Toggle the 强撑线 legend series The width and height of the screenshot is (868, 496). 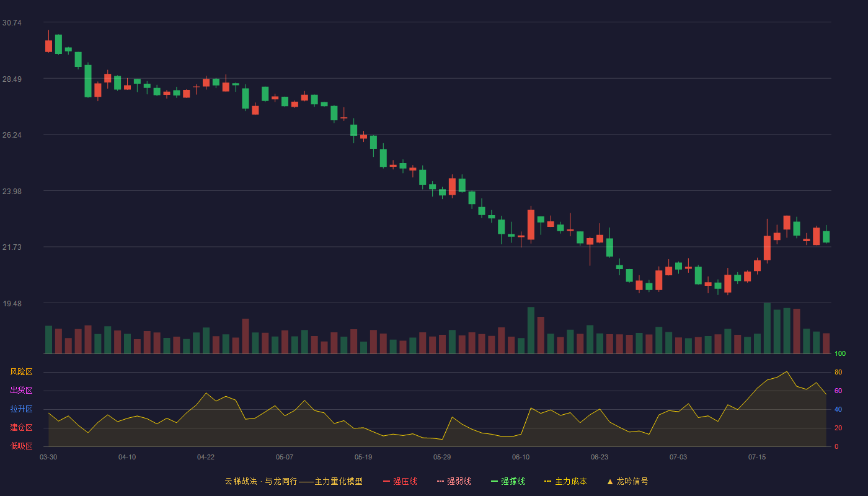(508, 481)
